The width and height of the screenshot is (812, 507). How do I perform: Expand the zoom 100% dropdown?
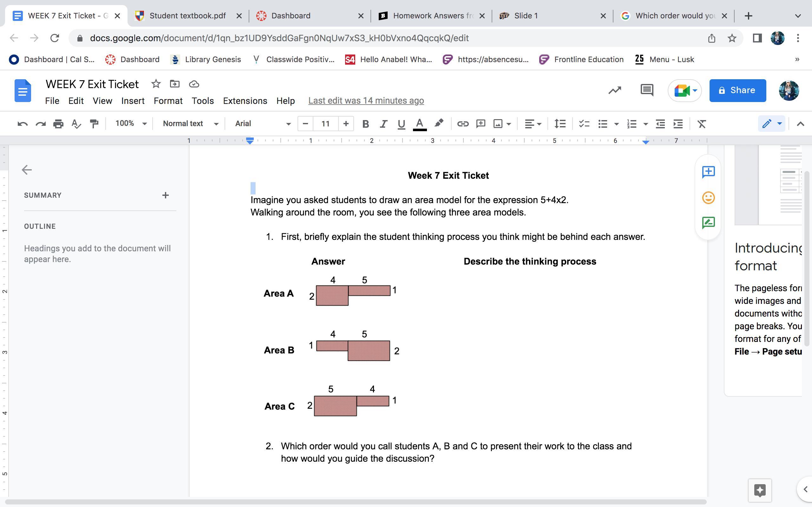coord(131,124)
